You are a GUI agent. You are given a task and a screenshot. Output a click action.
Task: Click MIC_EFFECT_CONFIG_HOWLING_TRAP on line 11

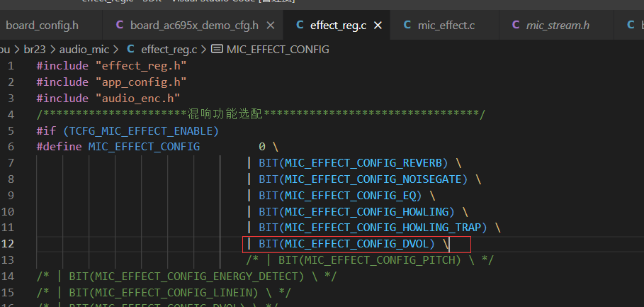point(383,228)
